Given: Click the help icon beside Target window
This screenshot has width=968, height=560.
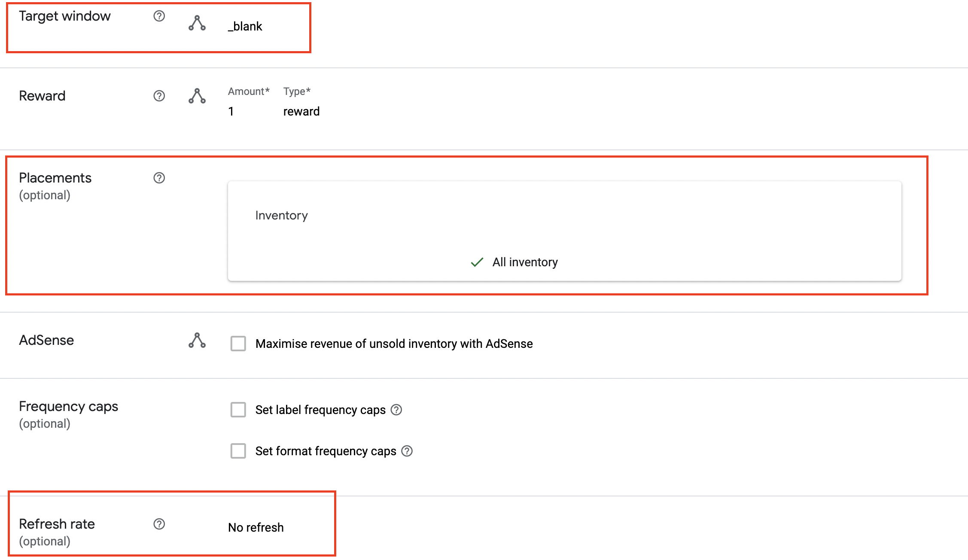Looking at the screenshot, I should pyautogui.click(x=159, y=16).
